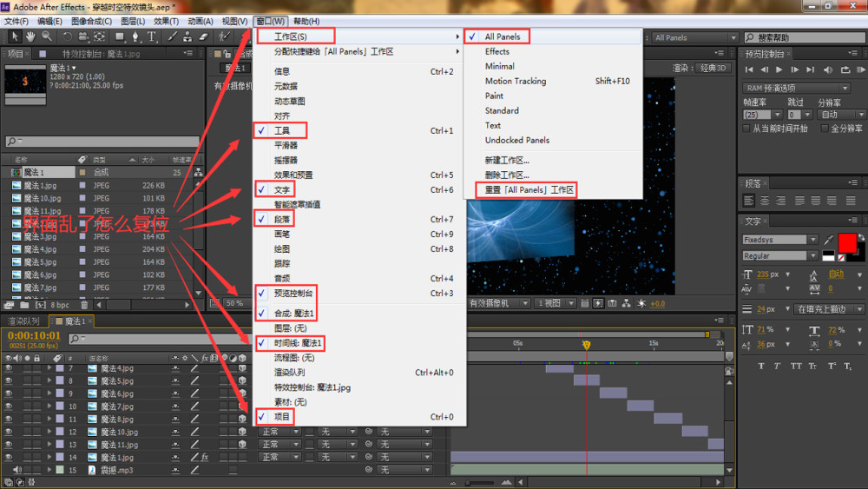The image size is (868, 489).
Task: Select the Pan Behind anchor tool
Action: (x=99, y=36)
